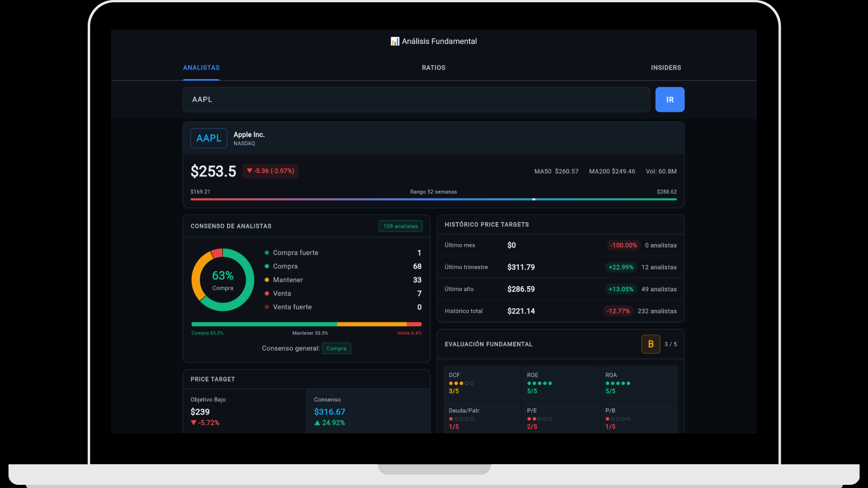Click the green Compra fuerte legend dot
This screenshot has width=868, height=488.
pos(267,253)
